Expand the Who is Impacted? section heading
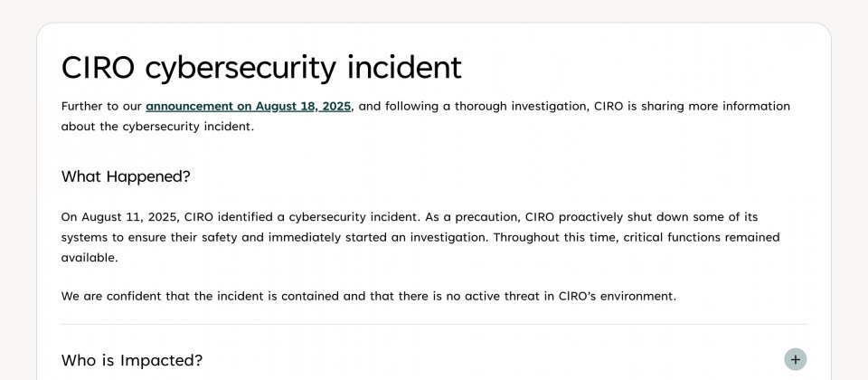 click(x=132, y=360)
